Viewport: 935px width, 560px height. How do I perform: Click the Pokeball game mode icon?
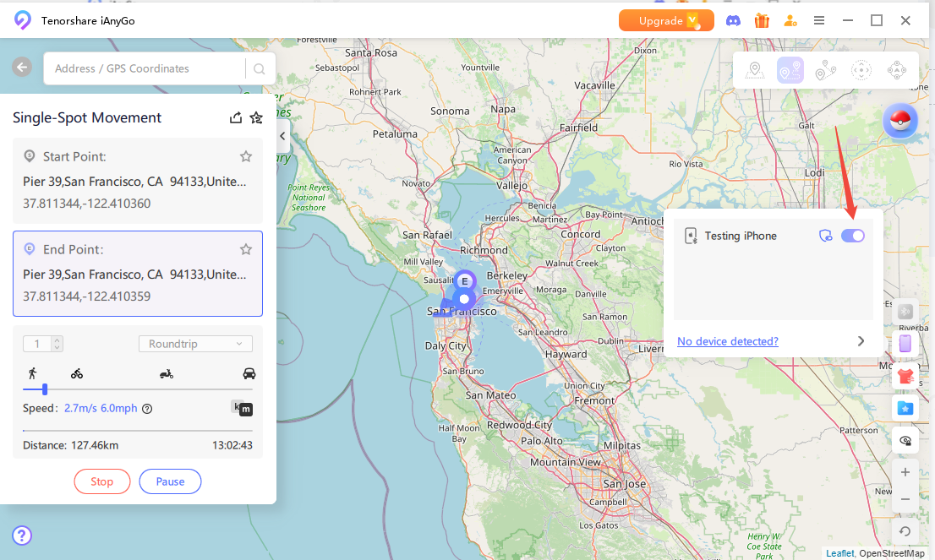900,120
